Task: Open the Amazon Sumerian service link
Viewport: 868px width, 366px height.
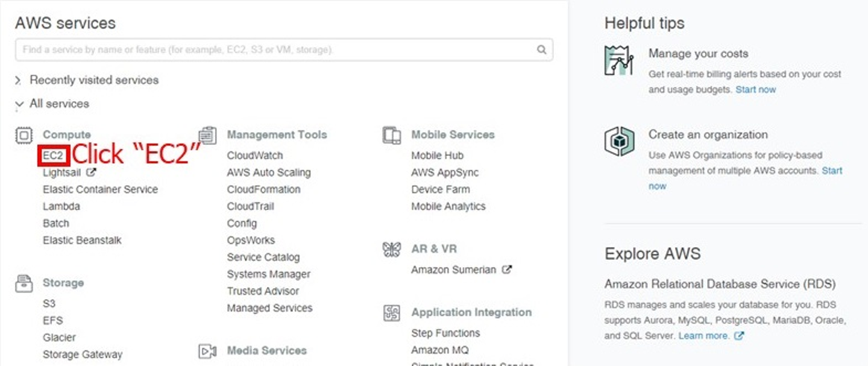Action: (453, 270)
